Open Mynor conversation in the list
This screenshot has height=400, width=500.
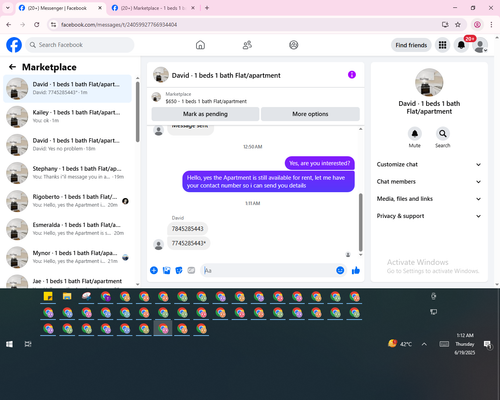click(x=67, y=257)
